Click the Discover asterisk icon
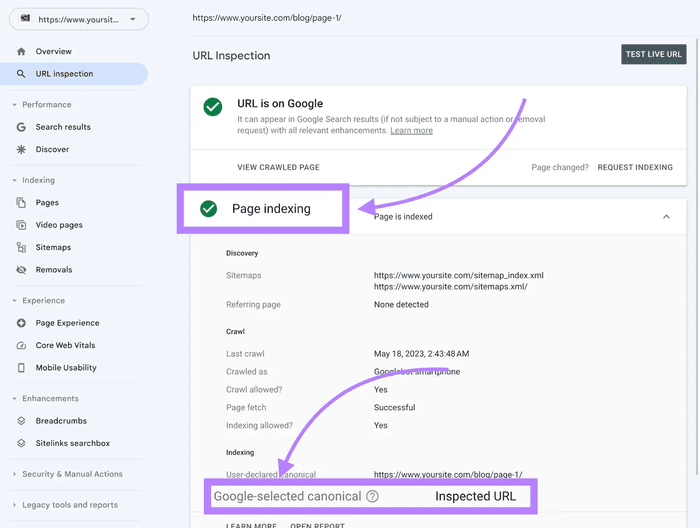 tap(22, 149)
